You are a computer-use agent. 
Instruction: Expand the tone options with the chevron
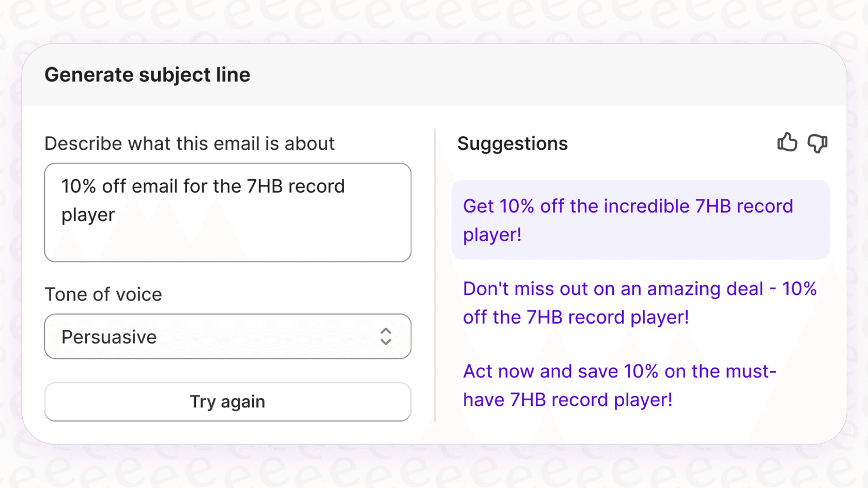[x=385, y=337]
